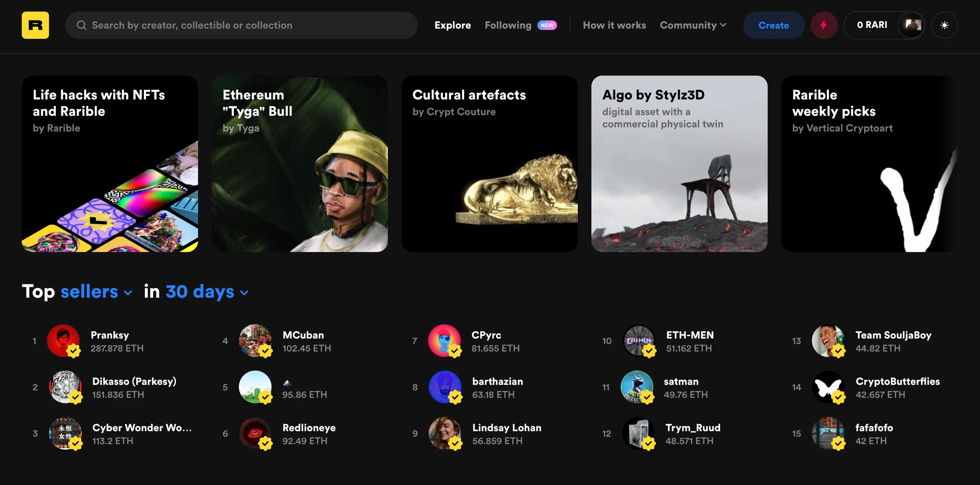Open satman's name link
The image size is (980, 485).
(x=681, y=381)
